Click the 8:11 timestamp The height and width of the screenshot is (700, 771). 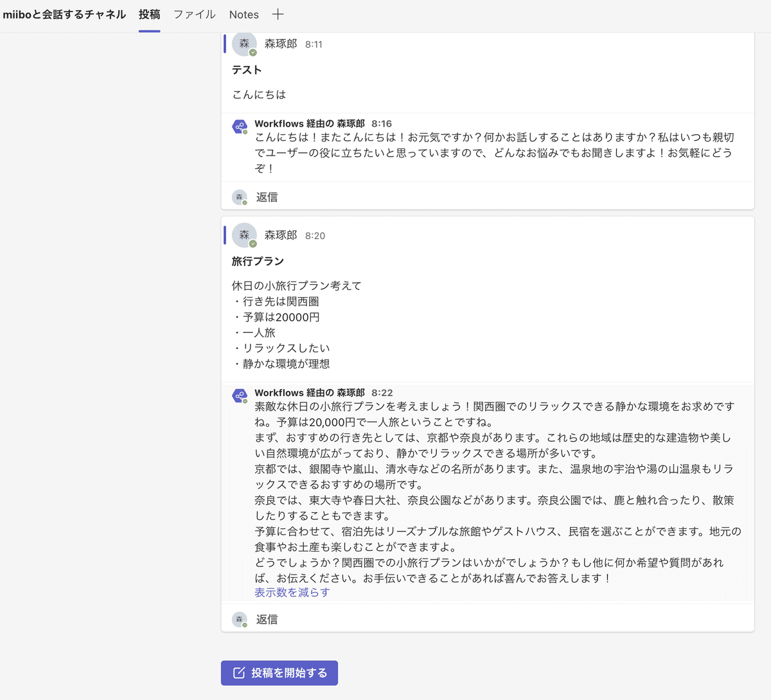point(314,44)
